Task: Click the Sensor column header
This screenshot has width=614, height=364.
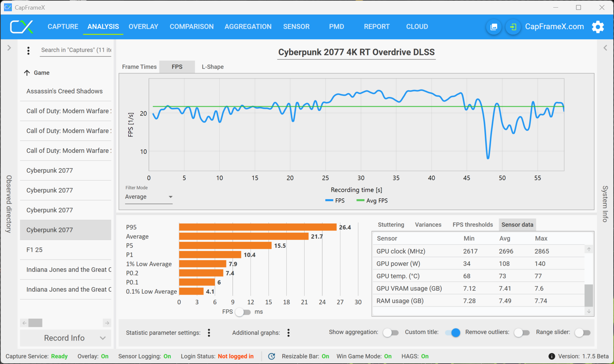Action: pyautogui.click(x=387, y=238)
